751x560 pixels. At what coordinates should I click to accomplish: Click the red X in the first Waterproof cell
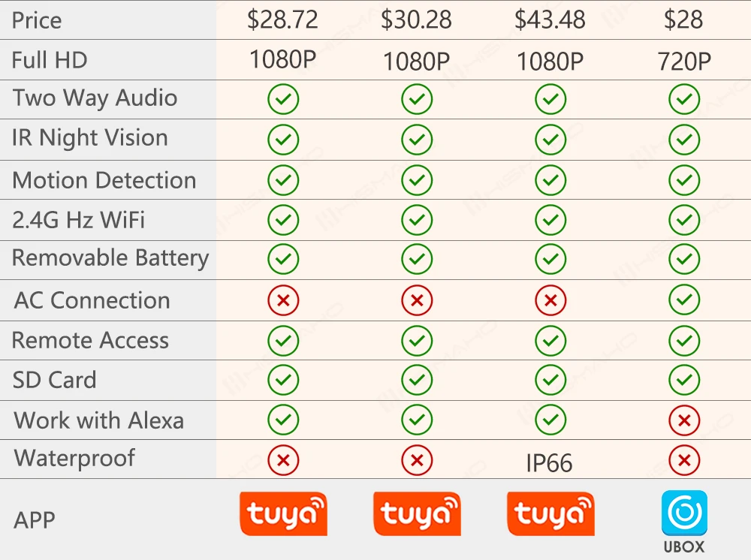pos(283,460)
